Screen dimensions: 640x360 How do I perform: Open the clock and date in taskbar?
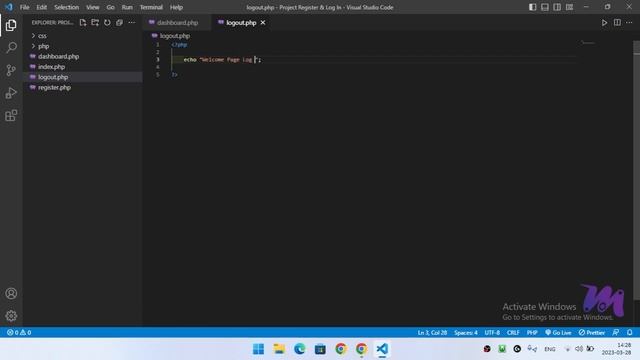616,349
